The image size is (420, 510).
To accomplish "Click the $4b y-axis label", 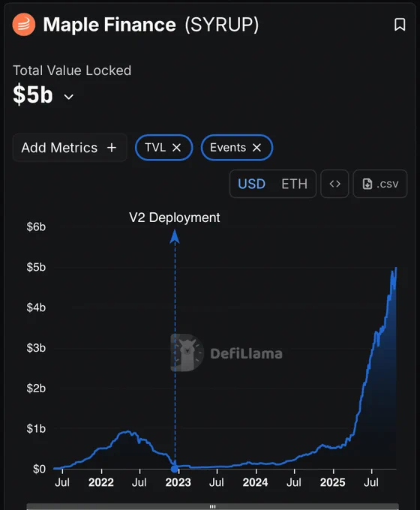I will pyautogui.click(x=36, y=307).
